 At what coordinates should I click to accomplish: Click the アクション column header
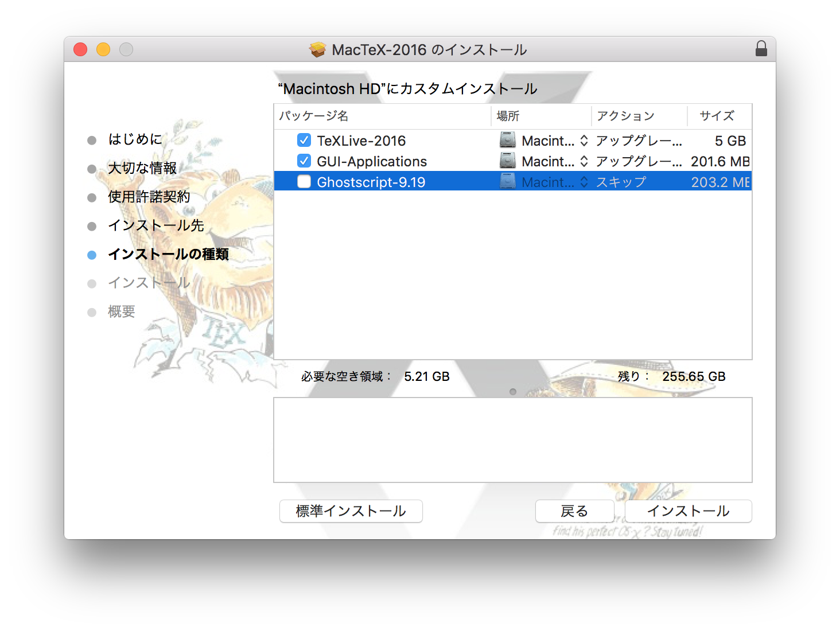[639, 116]
